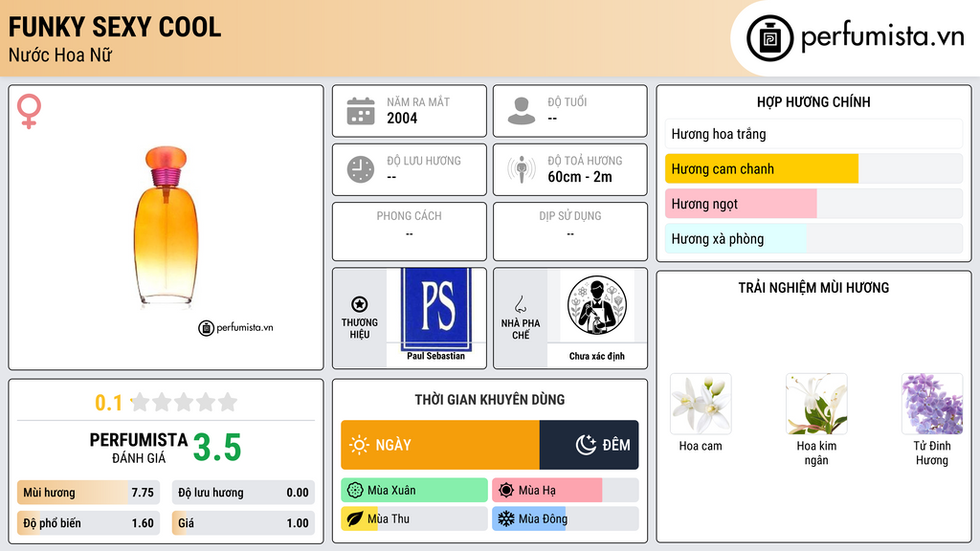Click the person icon beside Độ tuổi
The image size is (980, 551).
tap(522, 111)
